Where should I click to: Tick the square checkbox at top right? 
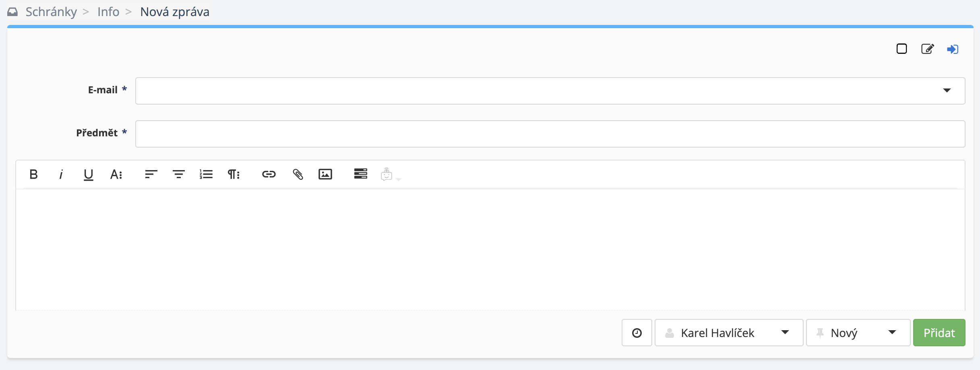pyautogui.click(x=901, y=49)
